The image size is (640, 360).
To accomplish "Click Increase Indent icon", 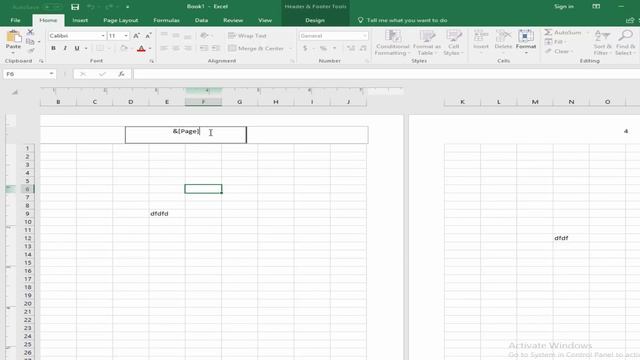I will [216, 48].
